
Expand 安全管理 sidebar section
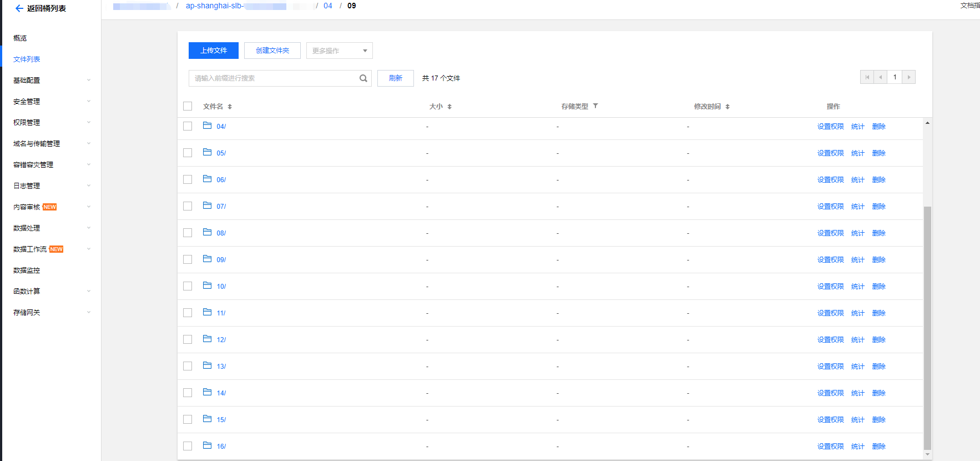89,102
